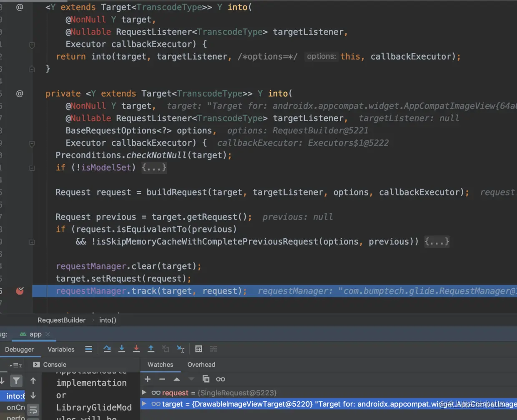This screenshot has width=517, height=420.
Task: Open the Layout Settings grid icon
Action: pyautogui.click(x=199, y=349)
